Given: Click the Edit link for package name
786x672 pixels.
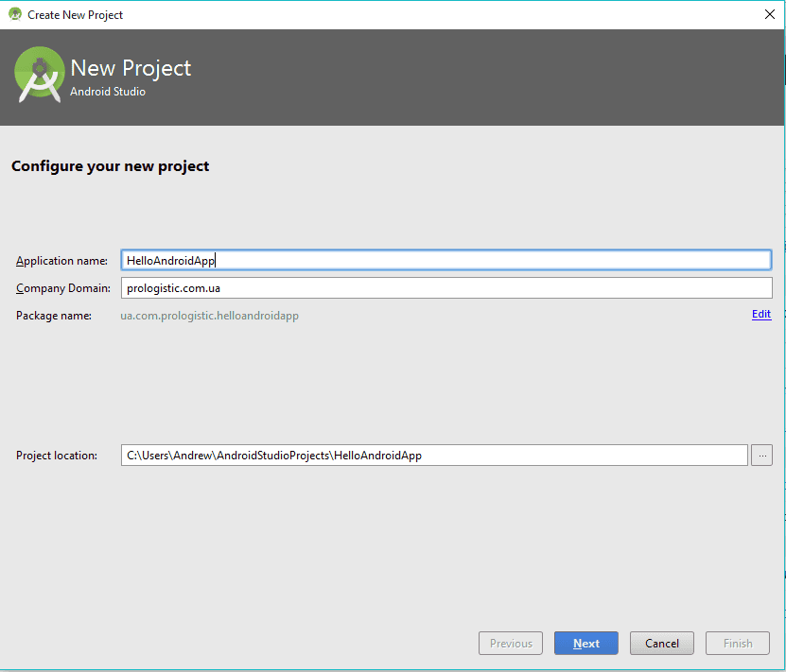Looking at the screenshot, I should pos(761,314).
